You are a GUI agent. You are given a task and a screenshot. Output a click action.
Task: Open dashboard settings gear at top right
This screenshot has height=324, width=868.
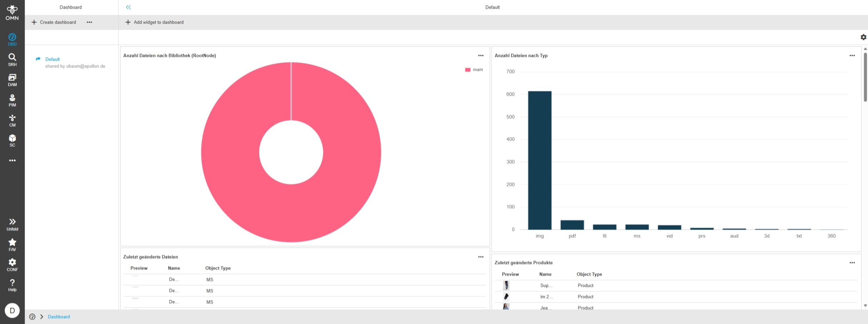(x=863, y=37)
